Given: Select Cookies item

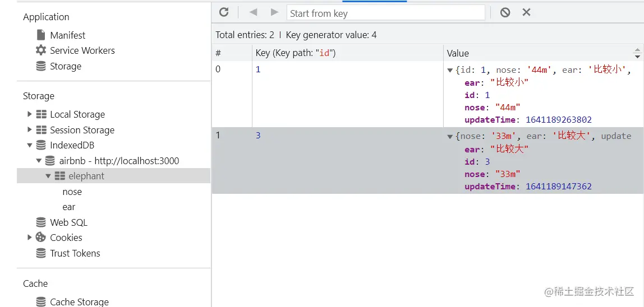Looking at the screenshot, I should click(x=66, y=238).
